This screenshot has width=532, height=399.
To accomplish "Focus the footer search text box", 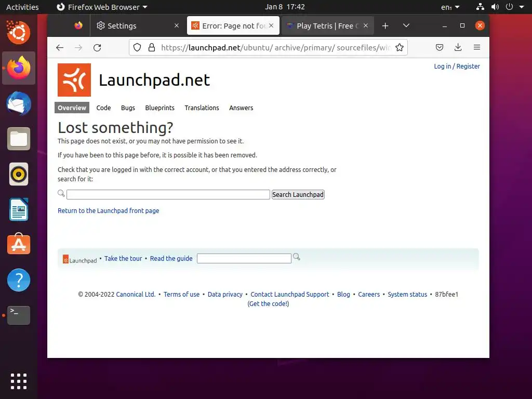I will coord(244,259).
